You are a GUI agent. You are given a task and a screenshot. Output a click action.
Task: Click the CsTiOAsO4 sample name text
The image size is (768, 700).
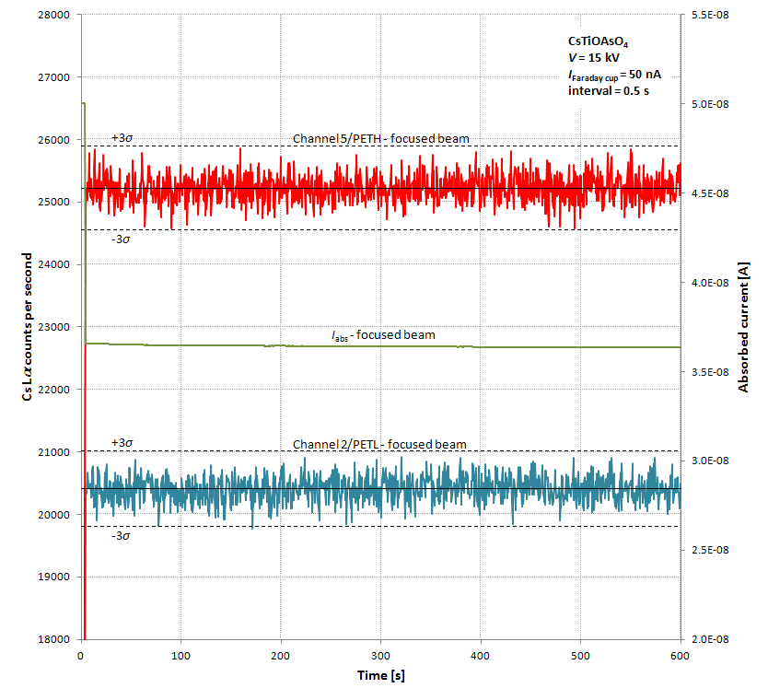(598, 42)
